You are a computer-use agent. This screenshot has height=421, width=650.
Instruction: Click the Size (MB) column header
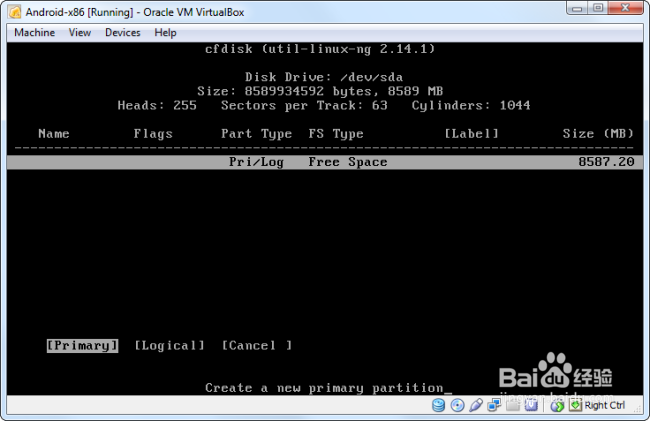(x=598, y=133)
